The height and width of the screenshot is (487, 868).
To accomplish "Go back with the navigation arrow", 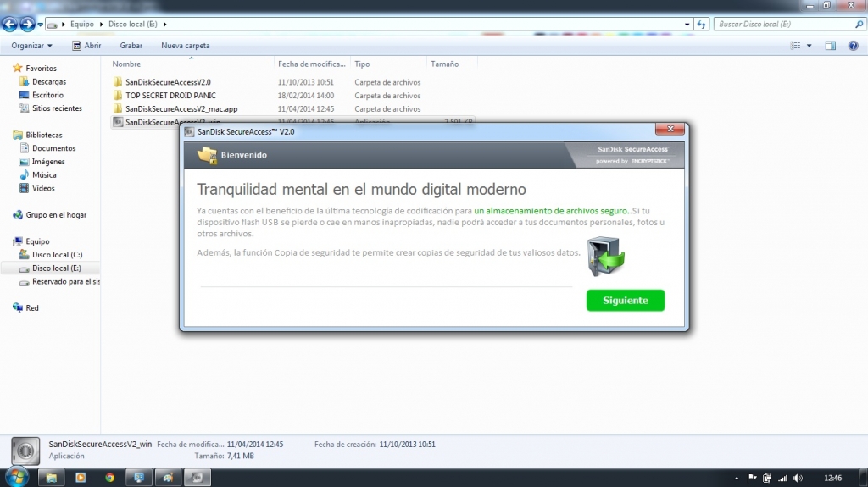I will (11, 25).
